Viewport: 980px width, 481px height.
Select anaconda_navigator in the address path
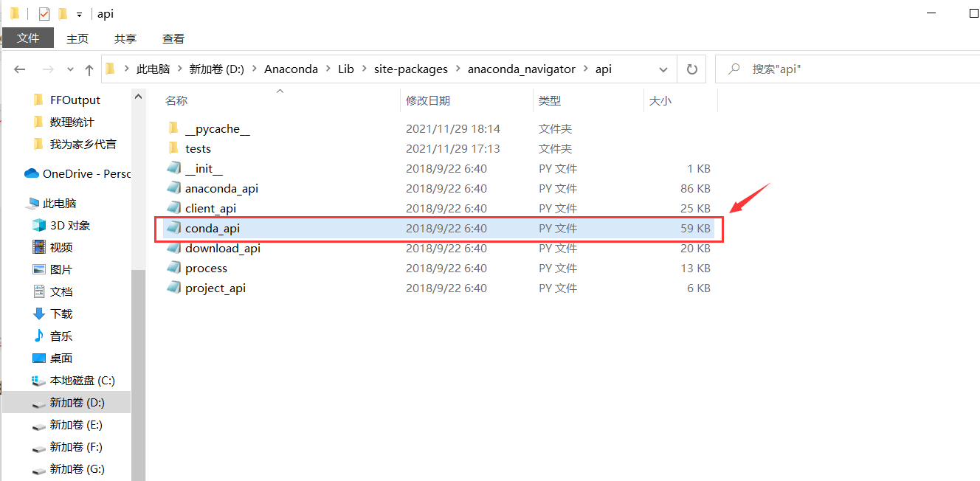pyautogui.click(x=522, y=69)
